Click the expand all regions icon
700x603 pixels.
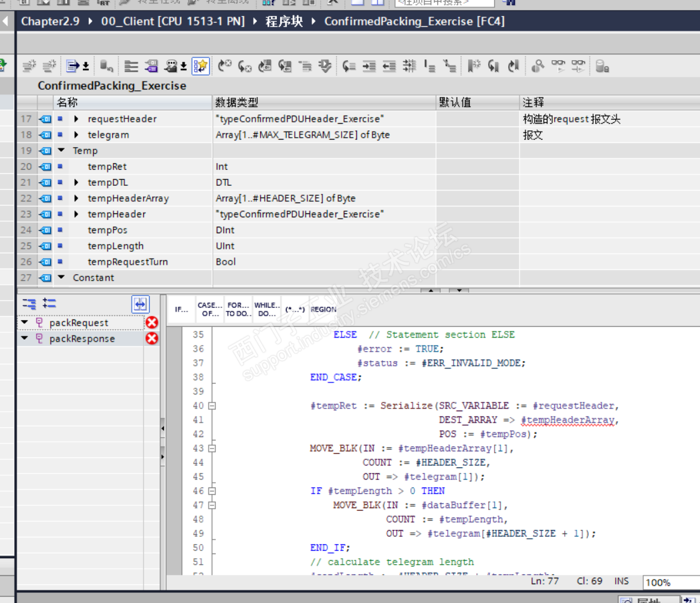(x=49, y=304)
